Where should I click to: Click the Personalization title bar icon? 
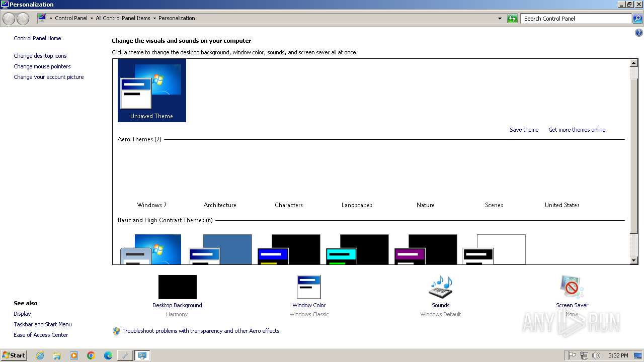(x=5, y=5)
